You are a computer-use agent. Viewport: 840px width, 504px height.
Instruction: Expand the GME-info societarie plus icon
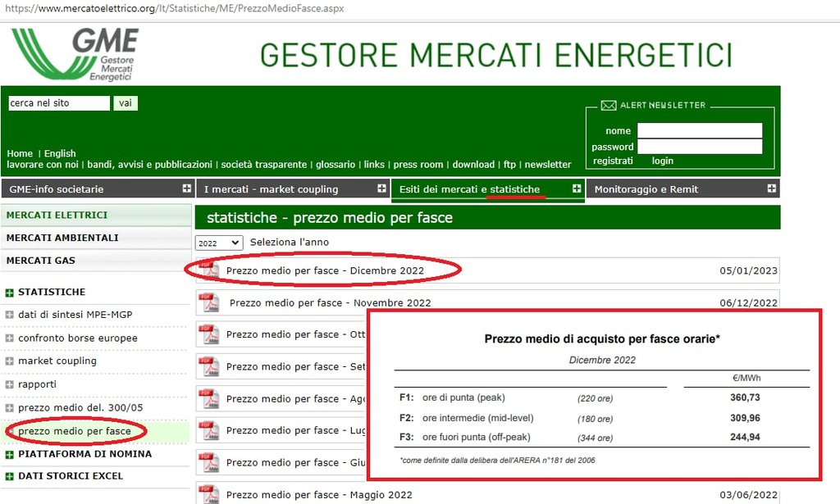click(x=186, y=188)
